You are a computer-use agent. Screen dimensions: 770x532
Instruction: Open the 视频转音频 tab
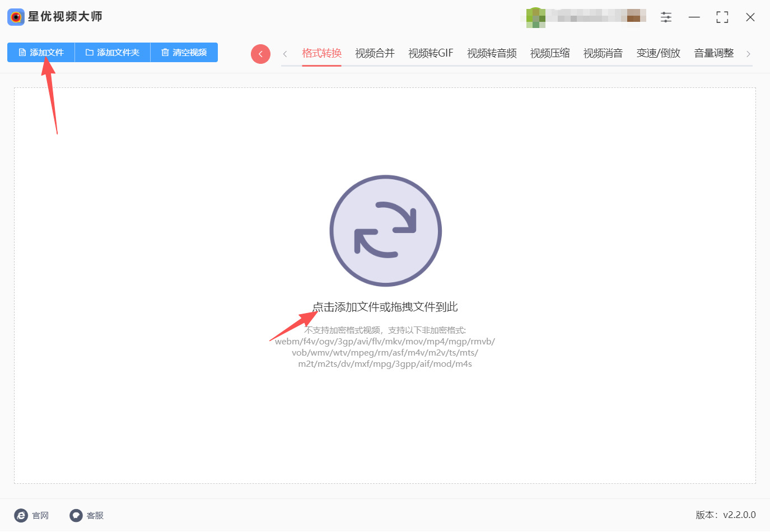pyautogui.click(x=492, y=53)
